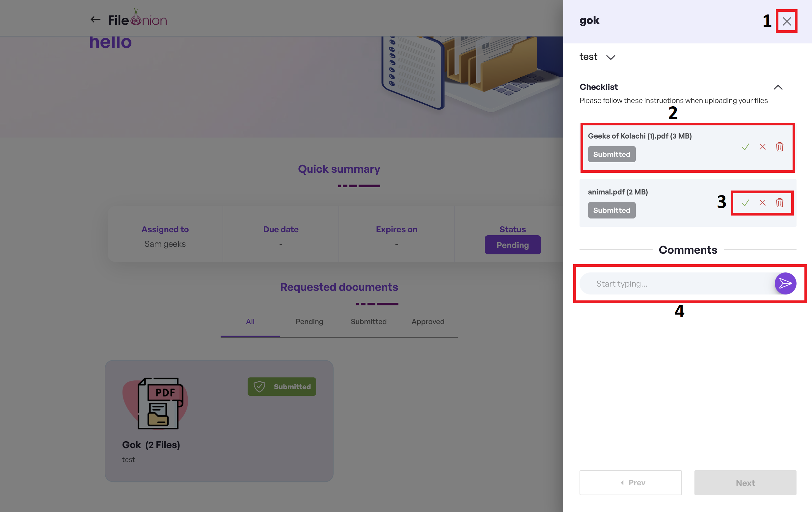Screen dimensions: 812x512
Task: Open the Gok (2 Files) document card
Action: tap(219, 421)
